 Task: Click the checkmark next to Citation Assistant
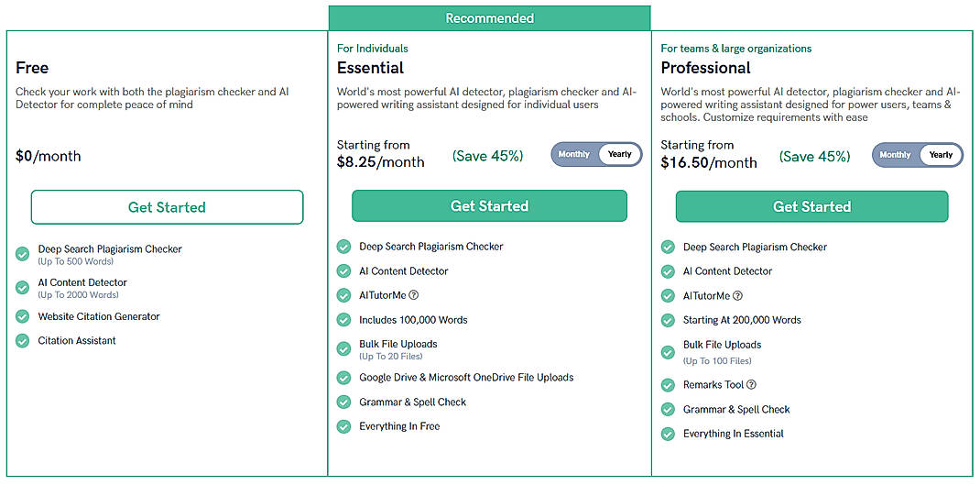click(23, 341)
